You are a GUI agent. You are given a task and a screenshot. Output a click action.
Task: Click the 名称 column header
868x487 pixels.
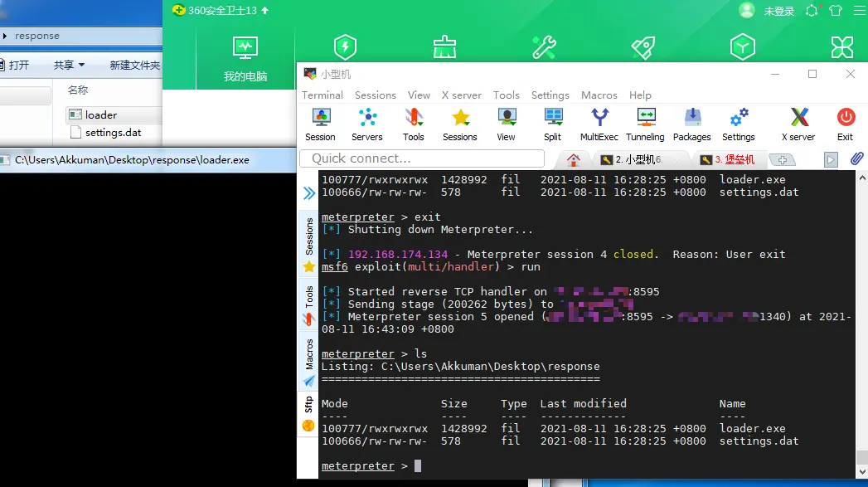click(x=77, y=90)
